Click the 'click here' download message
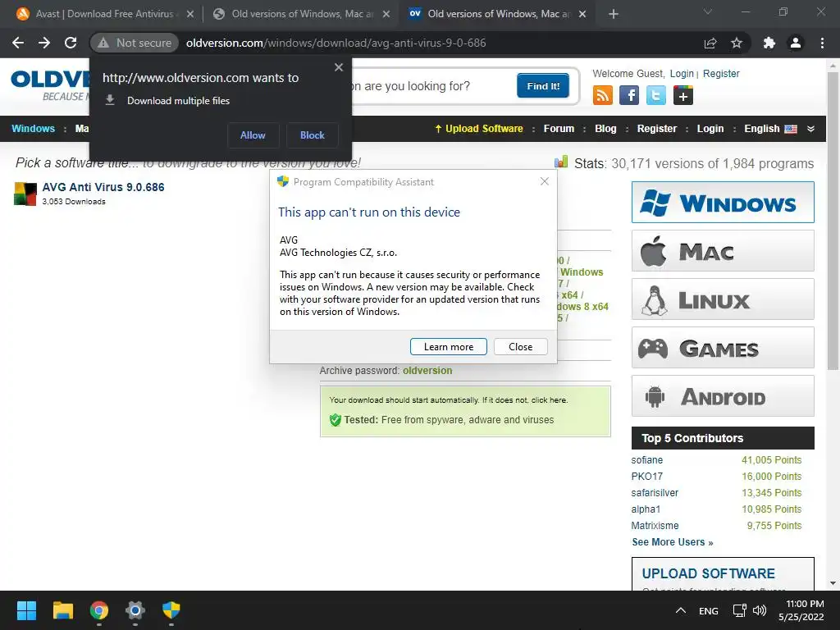Viewport: 840px width, 630px height. pyautogui.click(x=549, y=399)
